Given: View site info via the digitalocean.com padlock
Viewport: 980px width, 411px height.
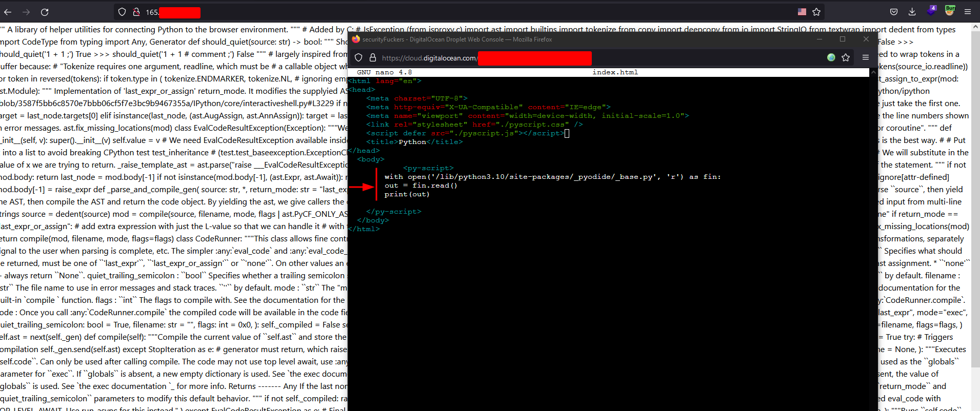Looking at the screenshot, I should coord(373,58).
